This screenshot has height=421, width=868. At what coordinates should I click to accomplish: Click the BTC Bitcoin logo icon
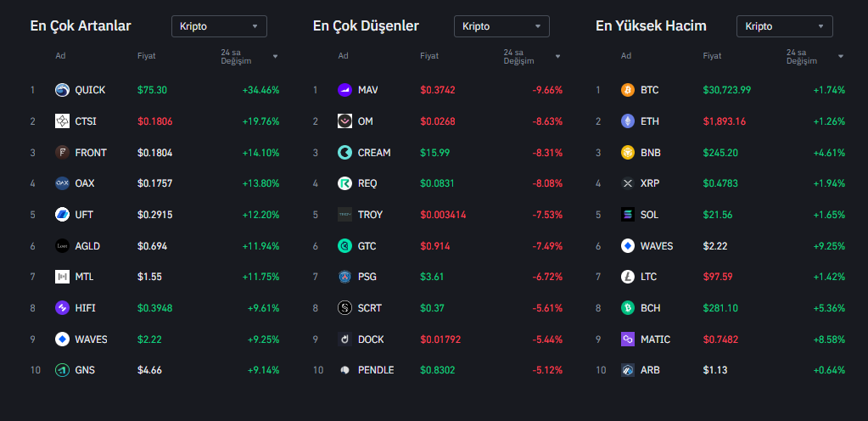tap(628, 90)
